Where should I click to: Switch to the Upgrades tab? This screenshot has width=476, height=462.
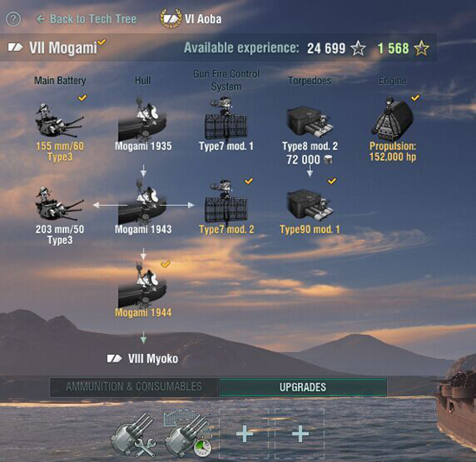(303, 387)
